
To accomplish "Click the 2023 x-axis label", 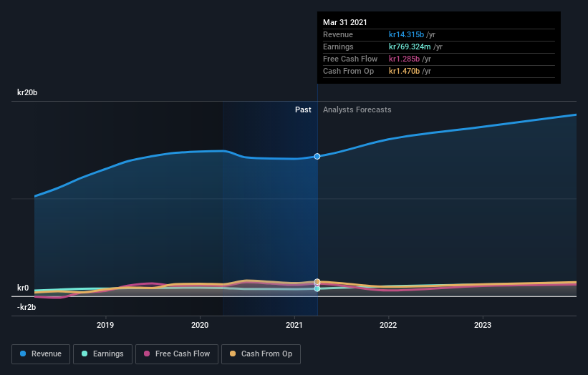I will (483, 325).
